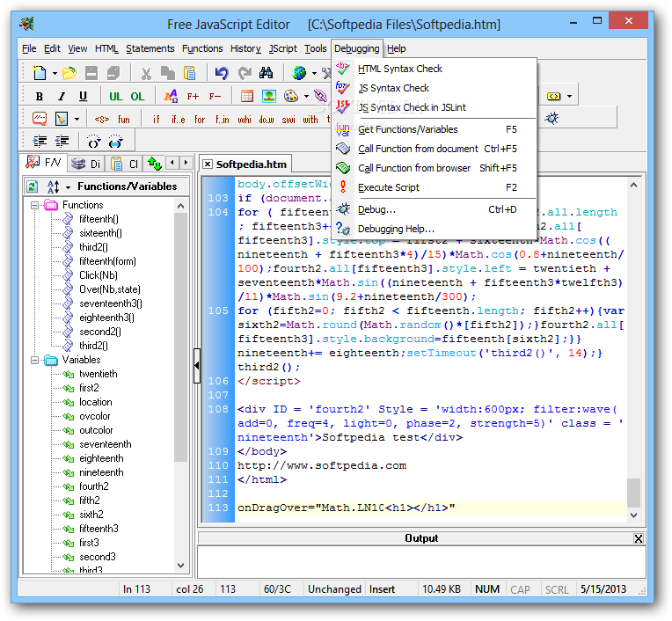Click the editor vertical scrollbar down arrow
Screen dimensions: 672x621
click(x=633, y=515)
